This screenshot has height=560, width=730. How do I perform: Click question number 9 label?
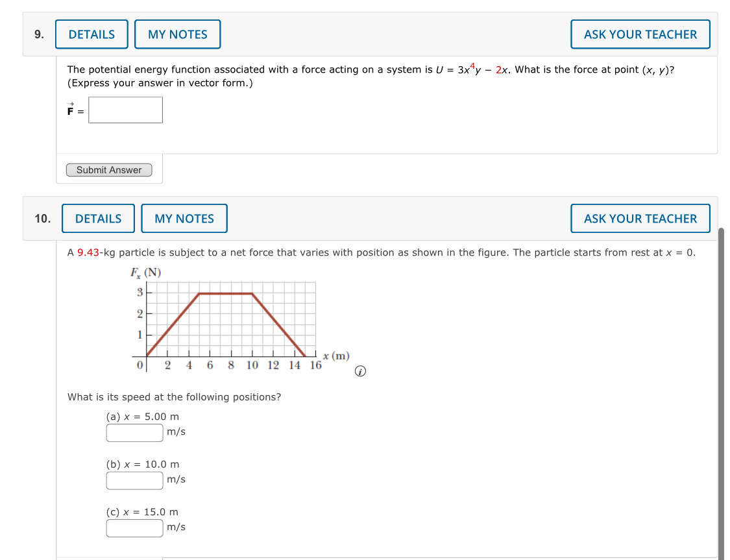(x=38, y=34)
